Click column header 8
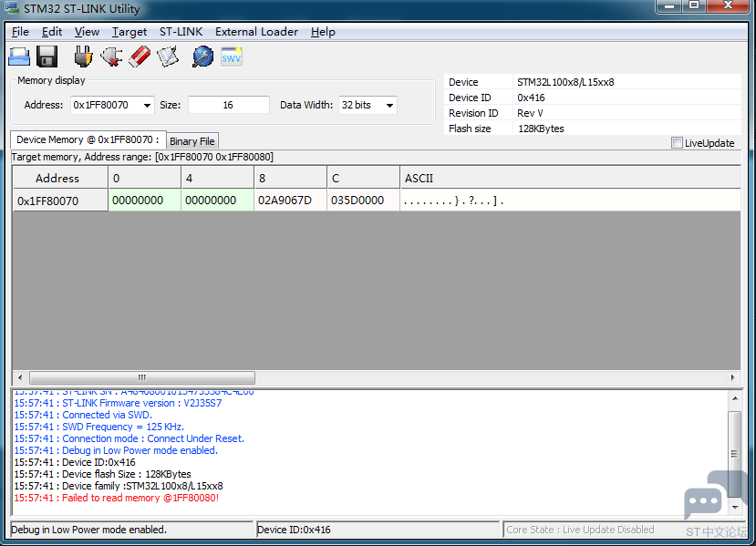756x546 pixels. pos(290,178)
